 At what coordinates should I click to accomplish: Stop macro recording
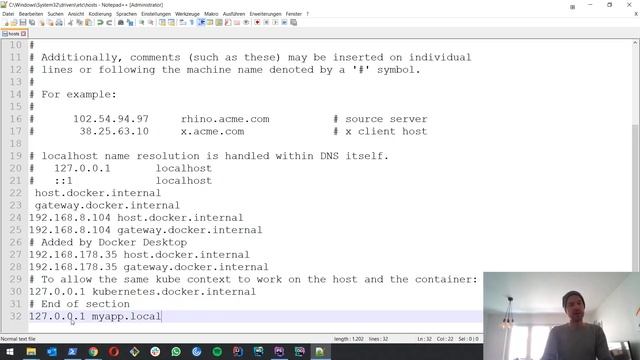coord(266,22)
